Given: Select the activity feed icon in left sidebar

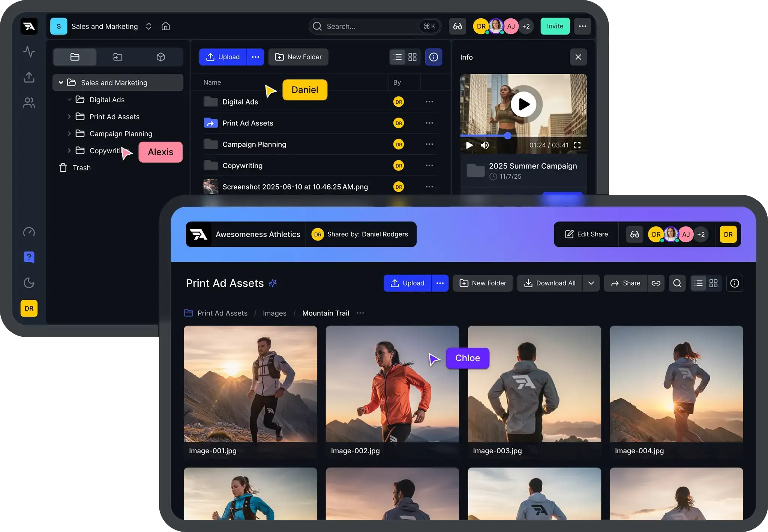Looking at the screenshot, I should click(x=29, y=52).
